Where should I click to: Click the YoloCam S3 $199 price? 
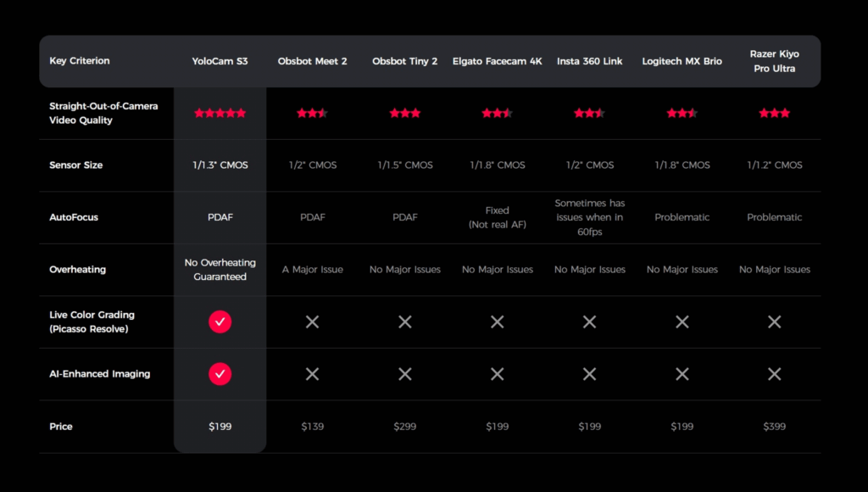[220, 427]
